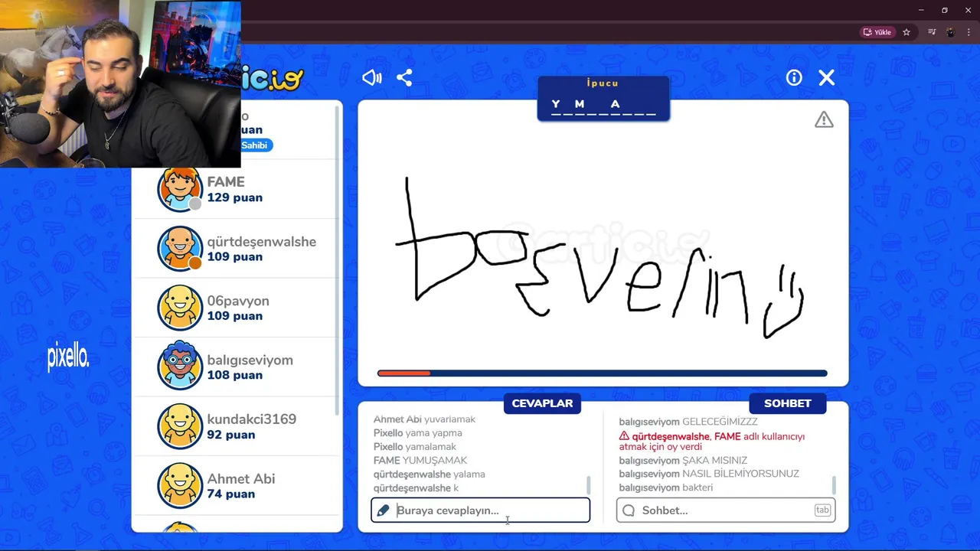Mute the game sound speaker icon
The height and width of the screenshot is (551, 980).
[x=372, y=77]
